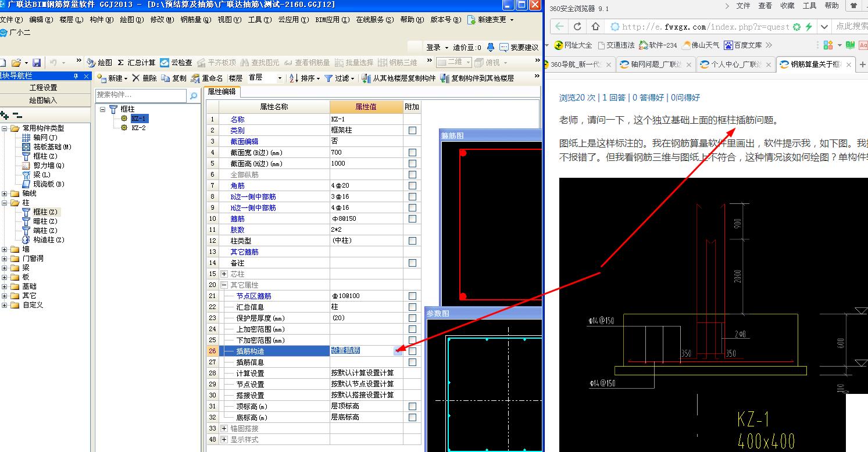Click the 新建变更 icon in the menu bar
This screenshot has height=452, width=868.
point(472,20)
